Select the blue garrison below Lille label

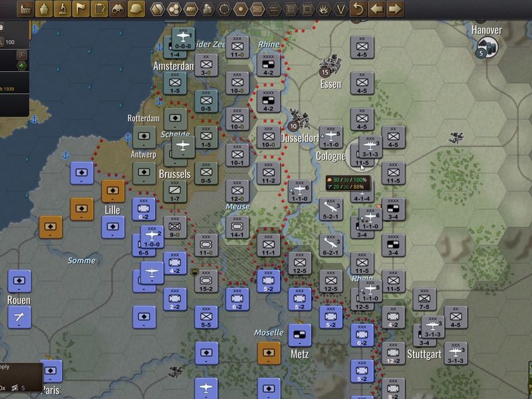(x=113, y=227)
